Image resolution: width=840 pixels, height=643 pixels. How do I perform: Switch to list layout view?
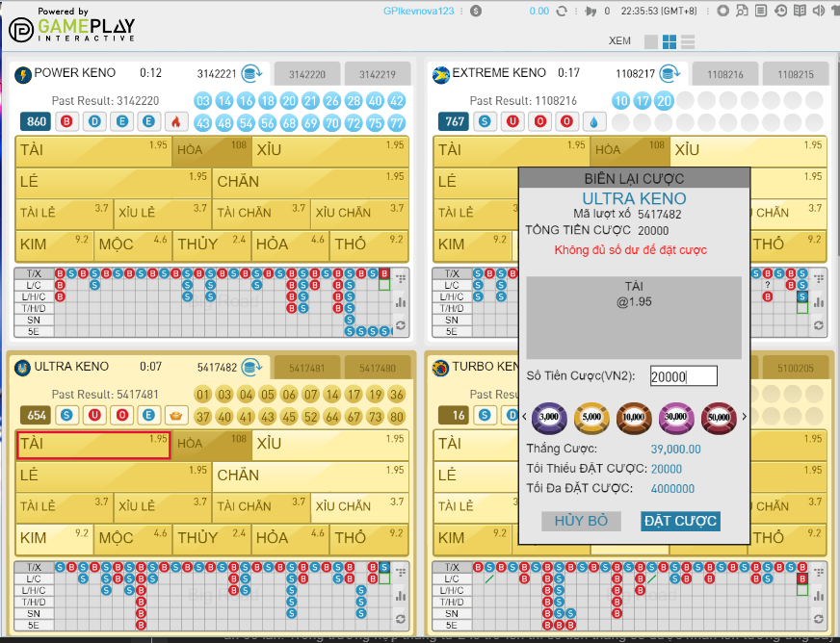688,42
